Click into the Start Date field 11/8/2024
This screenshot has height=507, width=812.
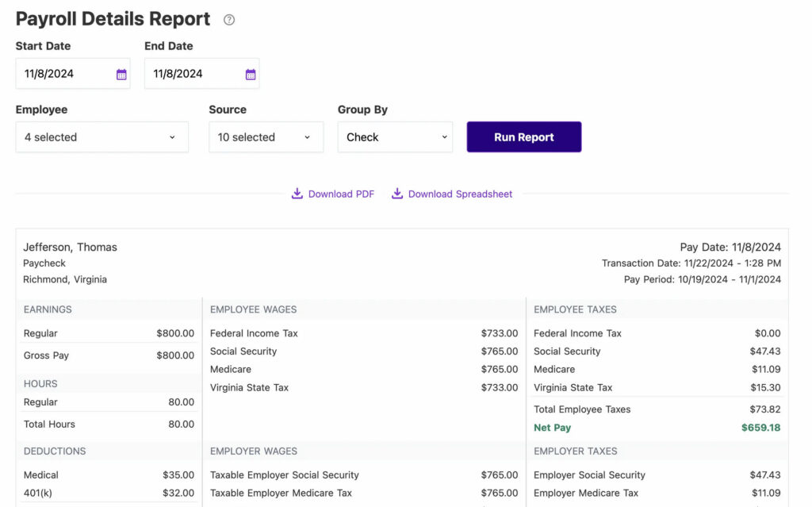coord(72,74)
